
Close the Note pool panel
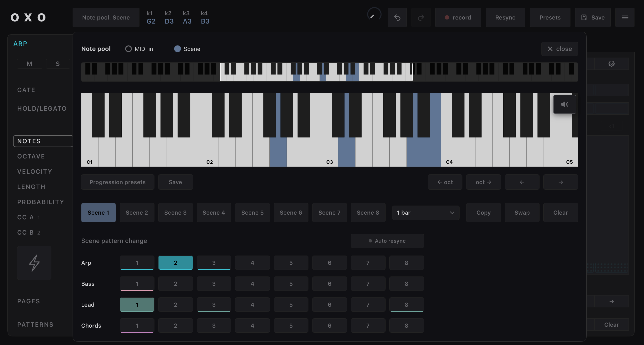coord(560,49)
